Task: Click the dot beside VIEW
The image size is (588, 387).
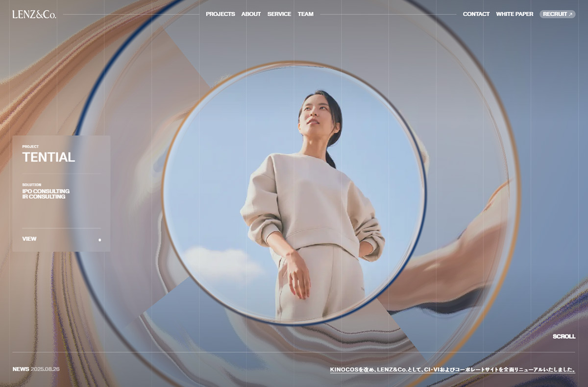Action: point(100,240)
